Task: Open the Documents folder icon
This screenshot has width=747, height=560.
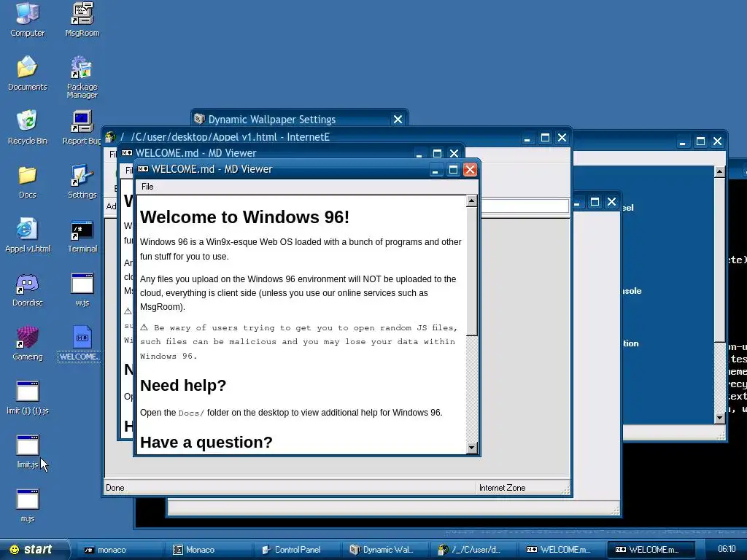Action: coord(27,73)
